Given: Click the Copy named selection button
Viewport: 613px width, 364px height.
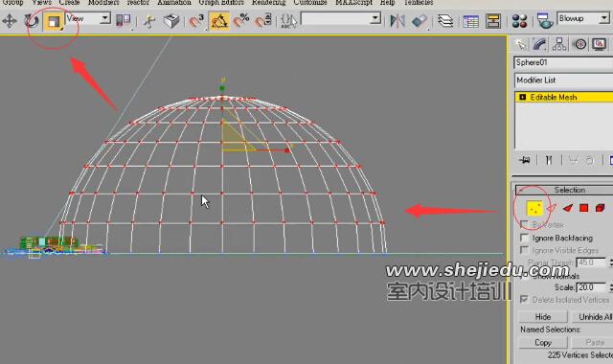Looking at the screenshot, I should click(543, 343).
